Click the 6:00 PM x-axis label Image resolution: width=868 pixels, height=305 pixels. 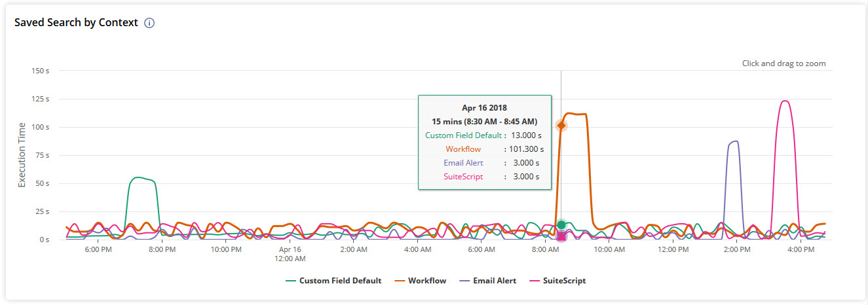(97, 250)
